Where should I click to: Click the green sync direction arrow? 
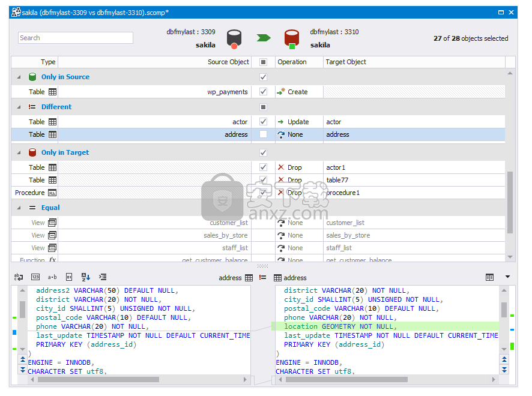(x=264, y=38)
